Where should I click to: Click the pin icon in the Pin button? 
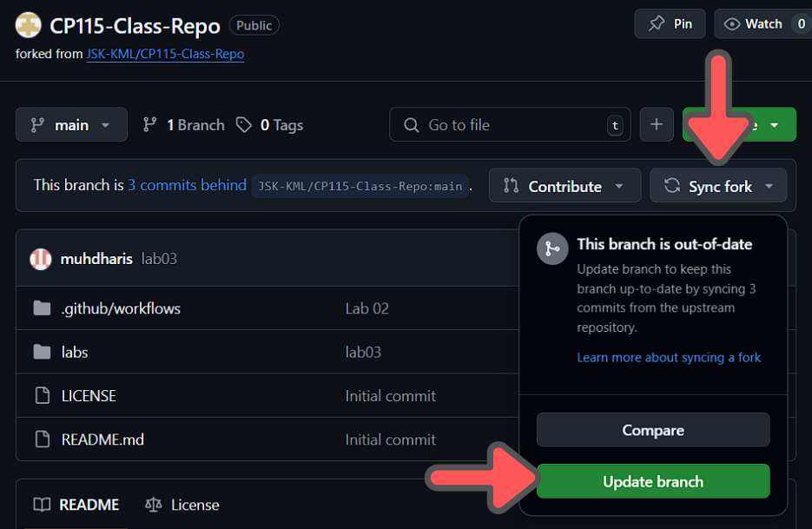657,23
